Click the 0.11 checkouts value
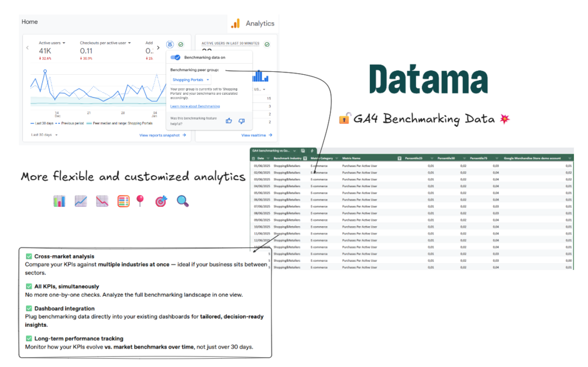 (86, 51)
